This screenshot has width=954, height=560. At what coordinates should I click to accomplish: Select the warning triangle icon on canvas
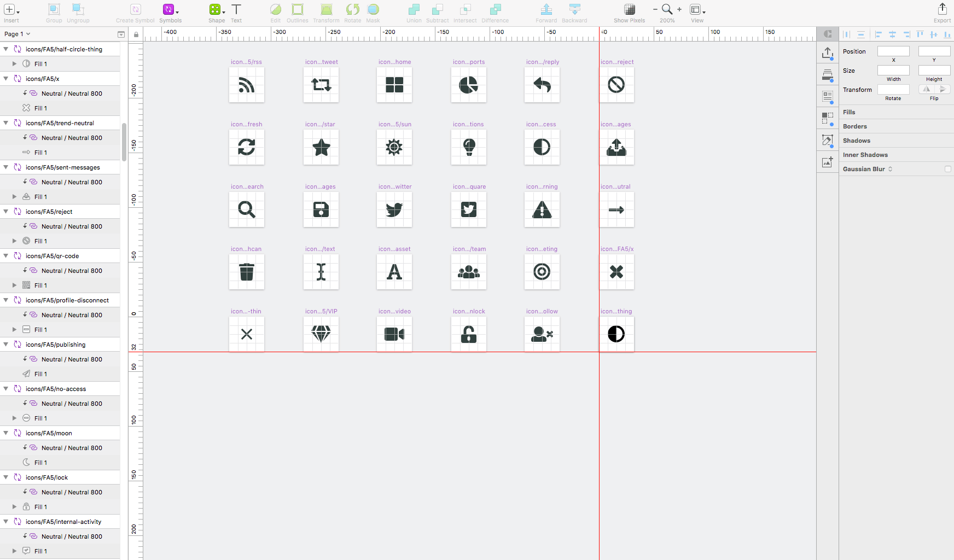[x=542, y=209]
